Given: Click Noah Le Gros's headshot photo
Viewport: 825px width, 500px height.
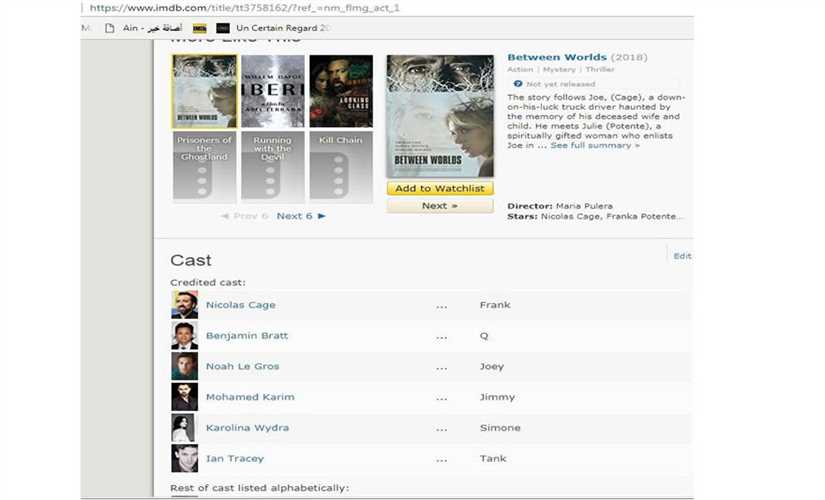Looking at the screenshot, I should (184, 367).
